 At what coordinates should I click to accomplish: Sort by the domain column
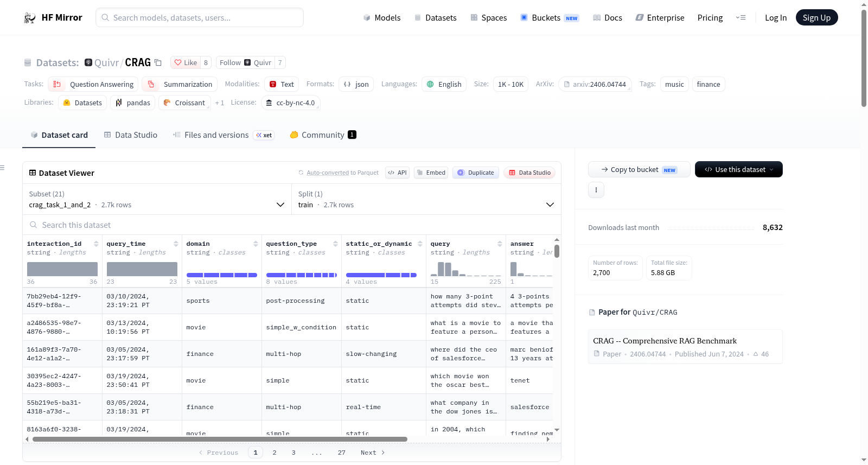[256, 244]
